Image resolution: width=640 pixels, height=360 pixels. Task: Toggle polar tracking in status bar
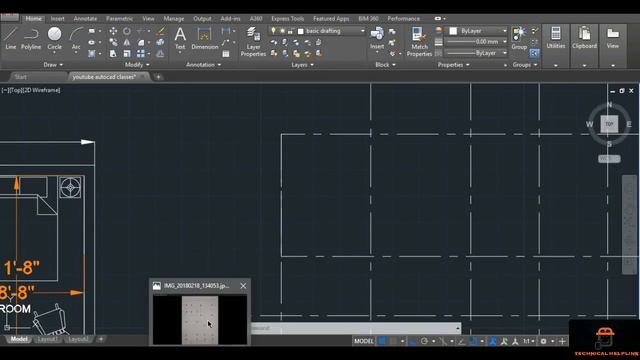424,341
